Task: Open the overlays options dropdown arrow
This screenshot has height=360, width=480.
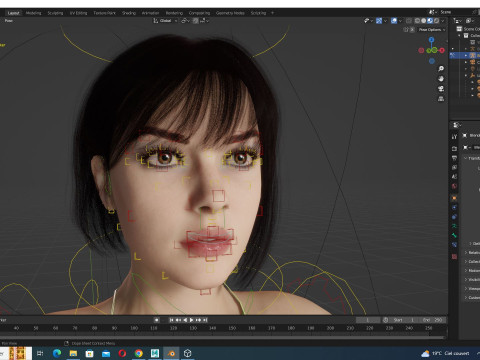Action: [x=400, y=21]
